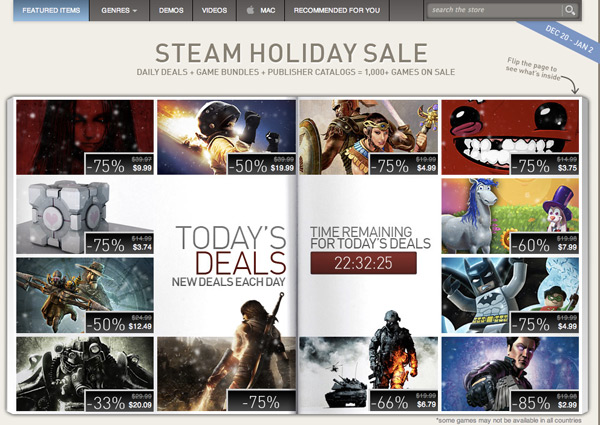600x425 pixels.
Task: Flip the page corner arrow
Action: (x=570, y=84)
